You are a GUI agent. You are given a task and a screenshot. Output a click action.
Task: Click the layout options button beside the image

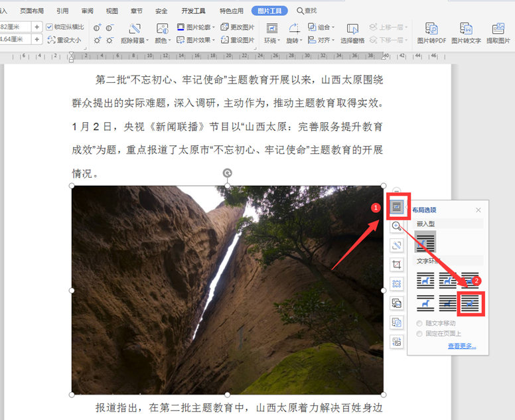[397, 207]
